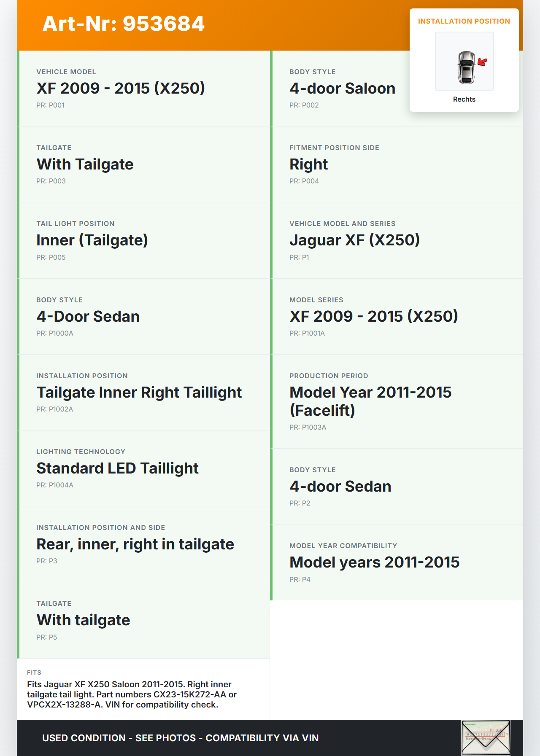
Task: Click the Art-Nr: 953684 heading
Action: tap(123, 24)
